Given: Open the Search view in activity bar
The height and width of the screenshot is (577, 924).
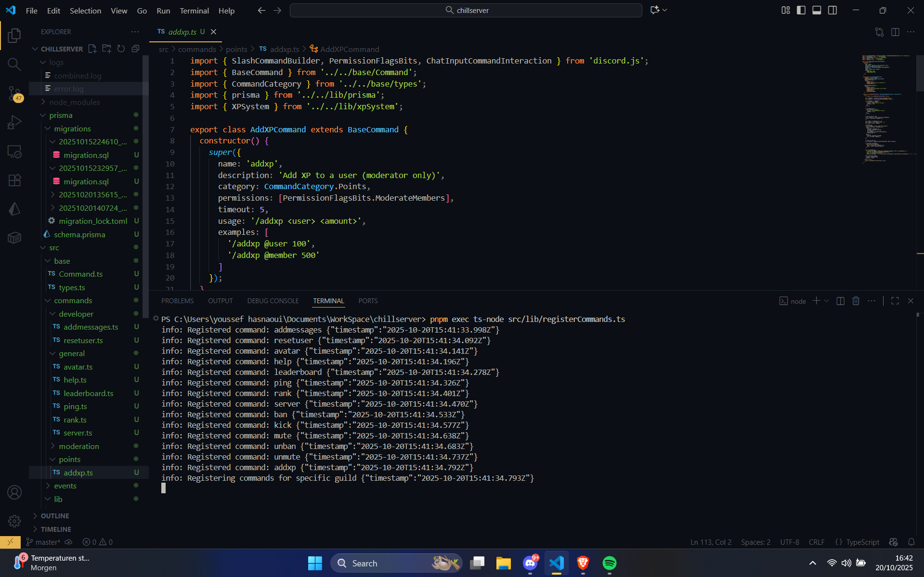Looking at the screenshot, I should (x=14, y=64).
